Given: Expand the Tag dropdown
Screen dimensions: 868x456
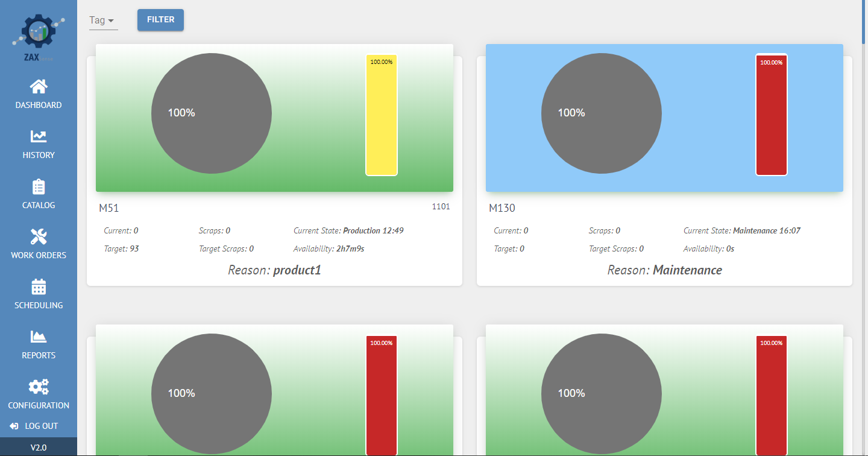Looking at the screenshot, I should [103, 20].
